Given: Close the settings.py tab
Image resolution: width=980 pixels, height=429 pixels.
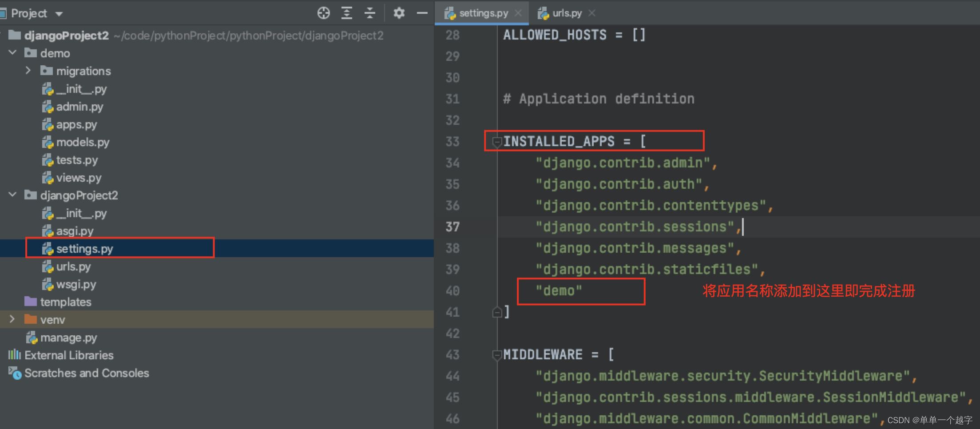Looking at the screenshot, I should click(x=518, y=13).
